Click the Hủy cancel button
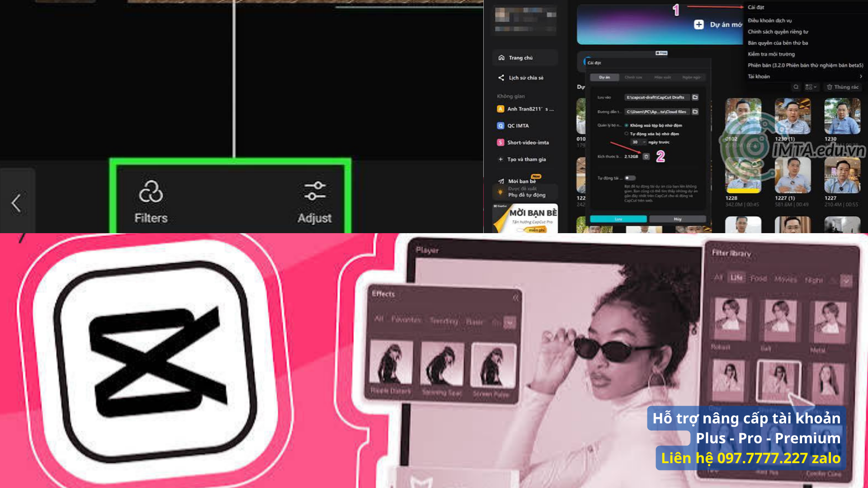Viewport: 868px width, 488px height. coord(677,219)
